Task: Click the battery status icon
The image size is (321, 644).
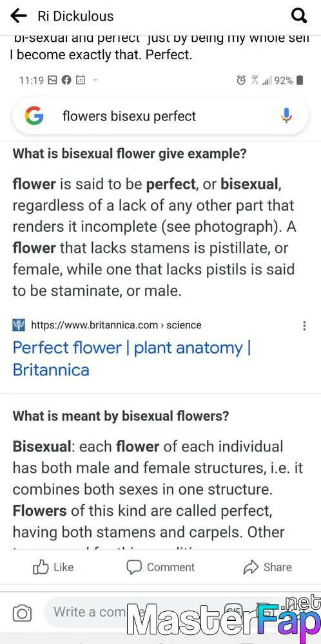Action: (300, 80)
